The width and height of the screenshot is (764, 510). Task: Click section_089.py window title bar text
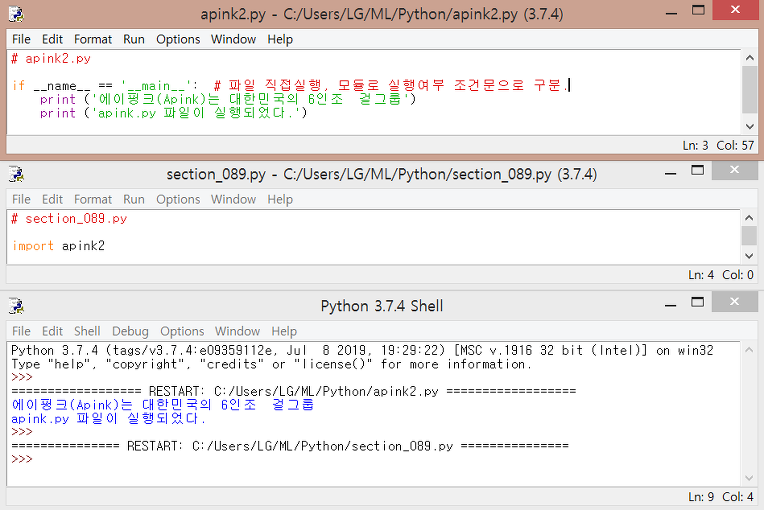(x=382, y=174)
